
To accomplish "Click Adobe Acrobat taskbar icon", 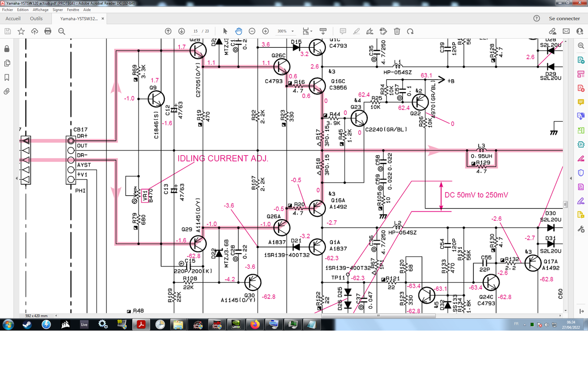I will (x=141, y=324).
